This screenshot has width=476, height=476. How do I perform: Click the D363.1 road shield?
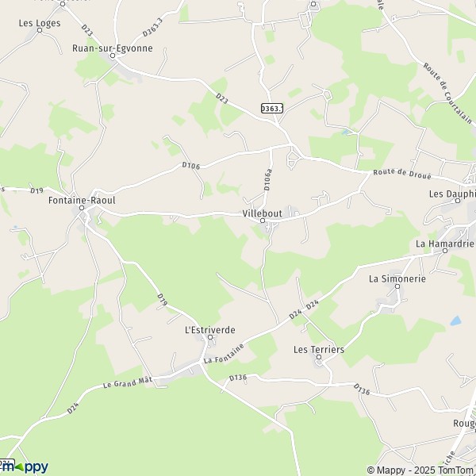272,109
